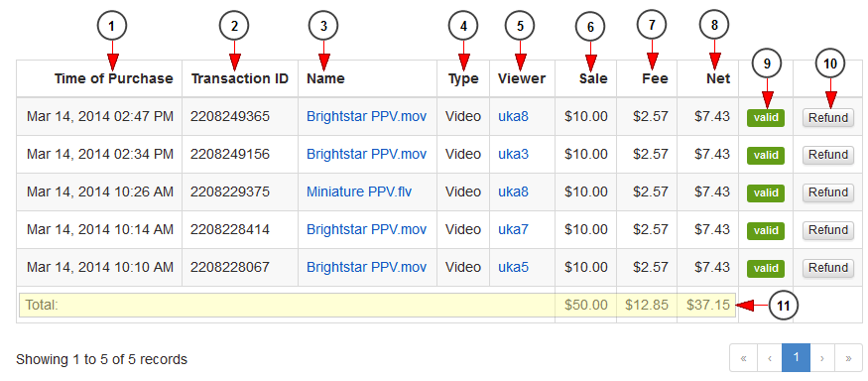The image size is (868, 381).
Task: Open Brightstar PPV.mov link in first row
Action: point(366,117)
